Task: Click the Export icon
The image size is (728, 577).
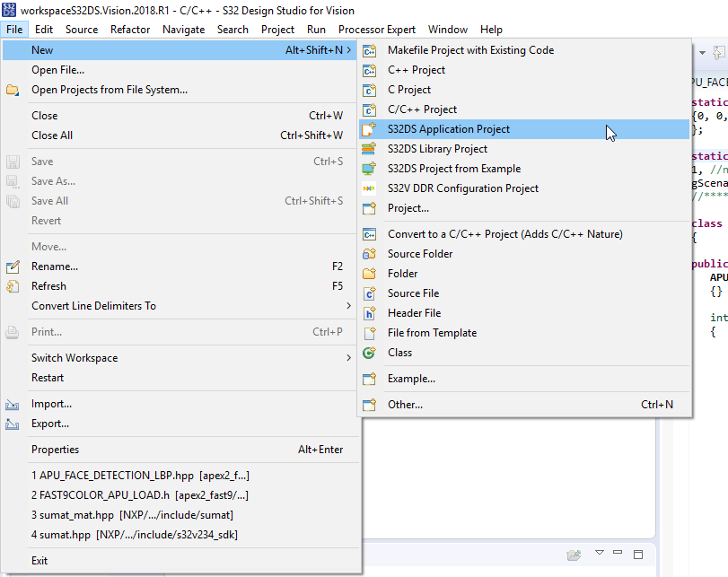Action: (13, 424)
